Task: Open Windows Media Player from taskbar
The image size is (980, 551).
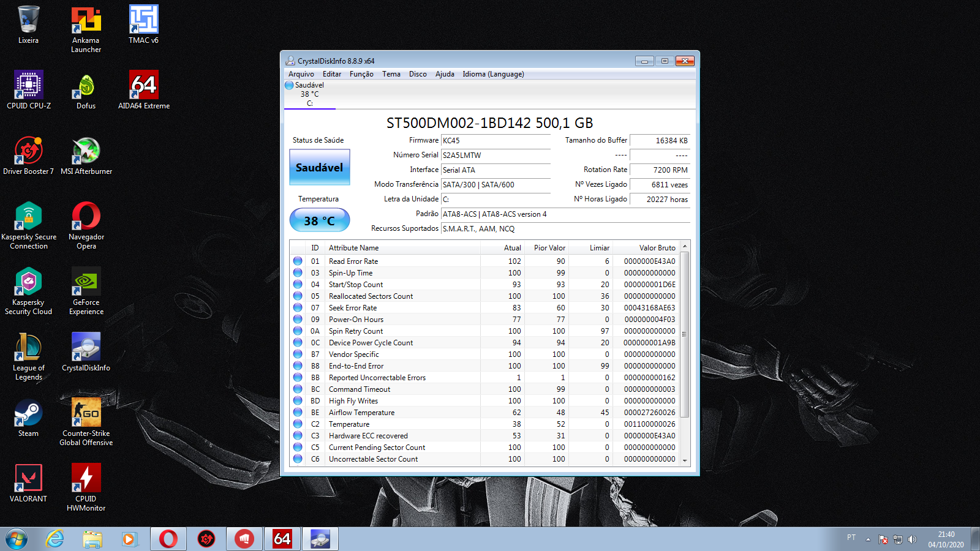Action: [129, 539]
